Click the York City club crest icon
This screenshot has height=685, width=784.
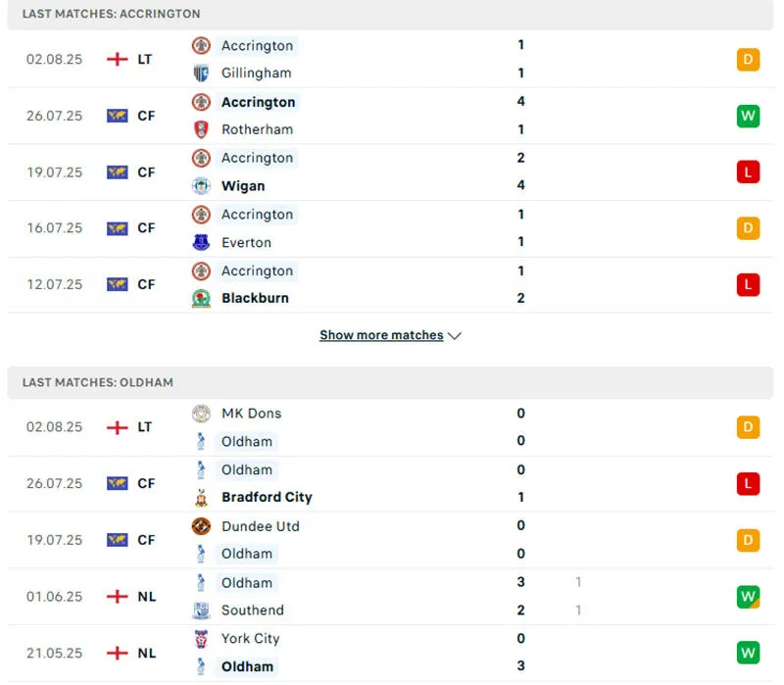coord(201,639)
